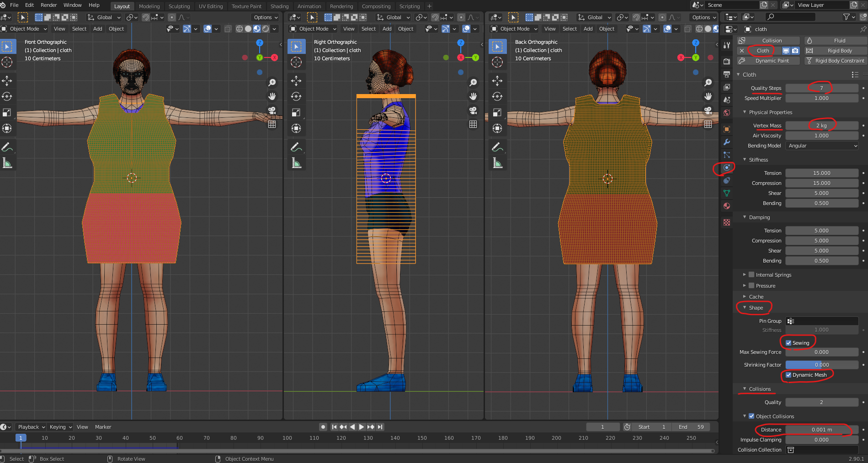
Task: Uncheck the Dynamic Mesh option
Action: click(788, 375)
